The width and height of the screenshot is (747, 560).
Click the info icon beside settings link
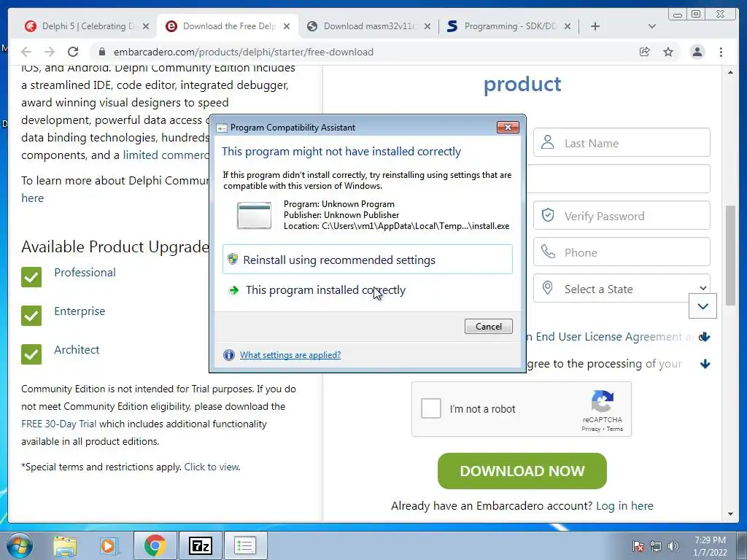click(x=229, y=355)
